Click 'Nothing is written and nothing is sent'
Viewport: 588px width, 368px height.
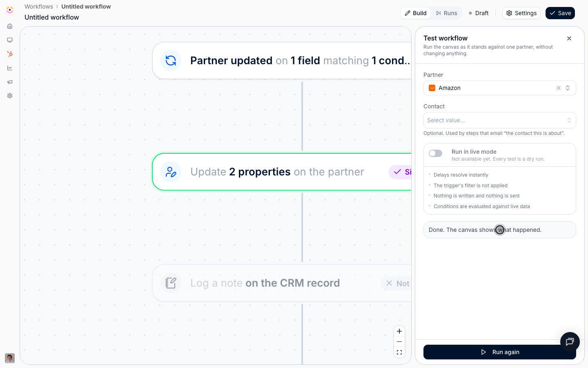[x=477, y=196]
